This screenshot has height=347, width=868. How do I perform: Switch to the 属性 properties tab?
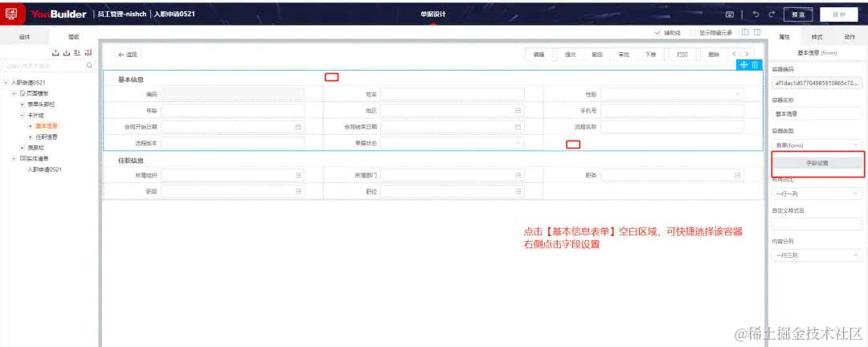(x=784, y=37)
